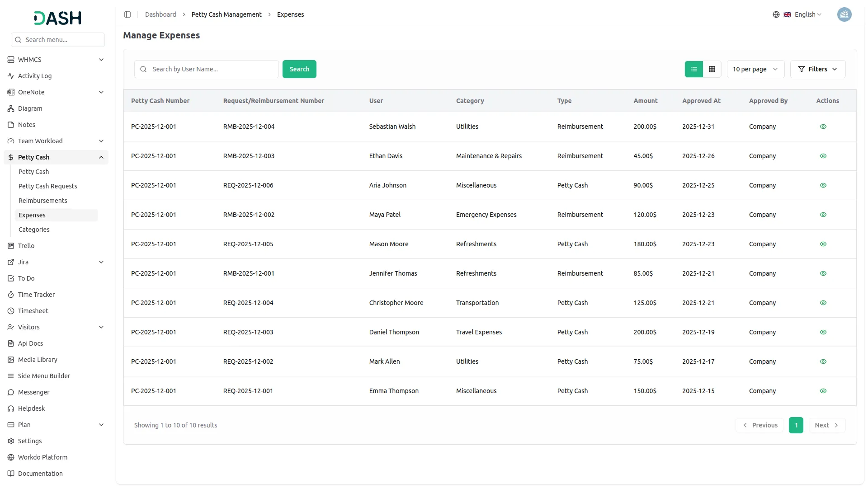Image resolution: width=868 pixels, height=488 pixels.
Task: Click the globe language icon in header
Action: click(776, 14)
